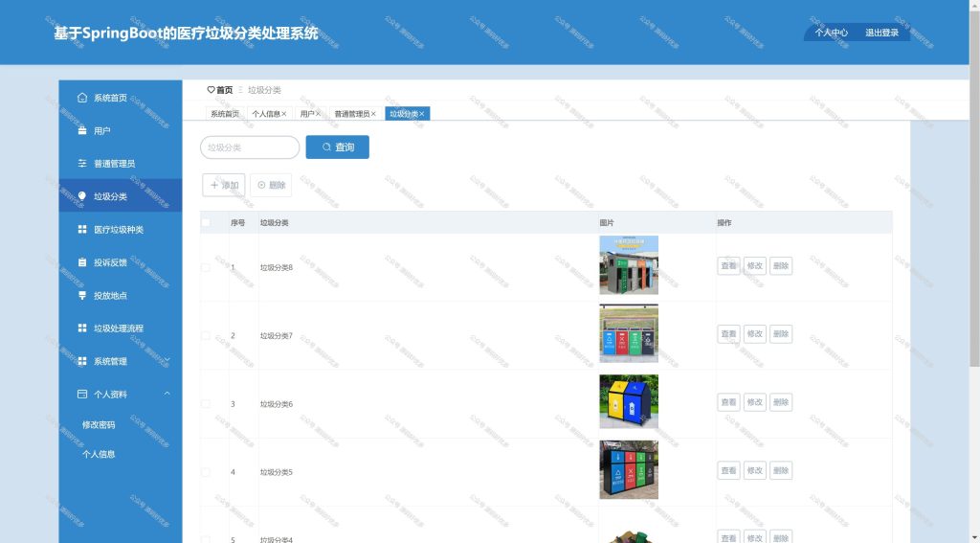Open thumbnail image of 垃圾分类7
Screen dimensions: 980x543
click(x=629, y=334)
